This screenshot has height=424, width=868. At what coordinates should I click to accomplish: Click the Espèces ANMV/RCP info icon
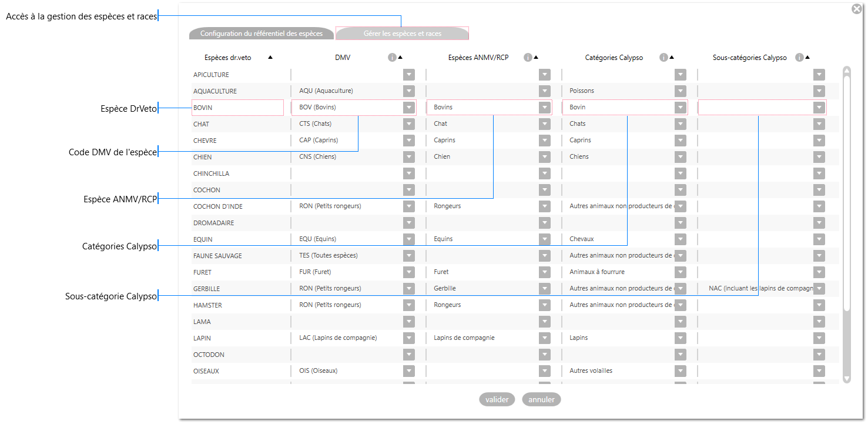tap(528, 58)
